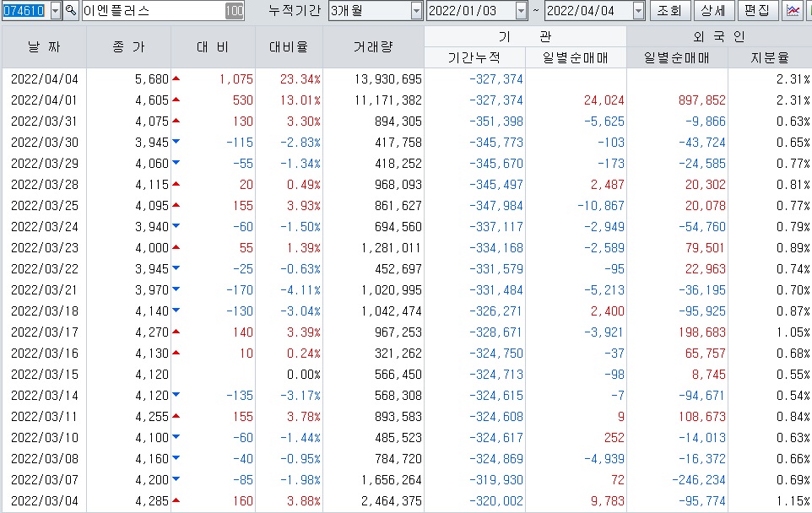Click the 날짜 column header
The width and height of the screenshot is (812, 513).
pos(44,47)
